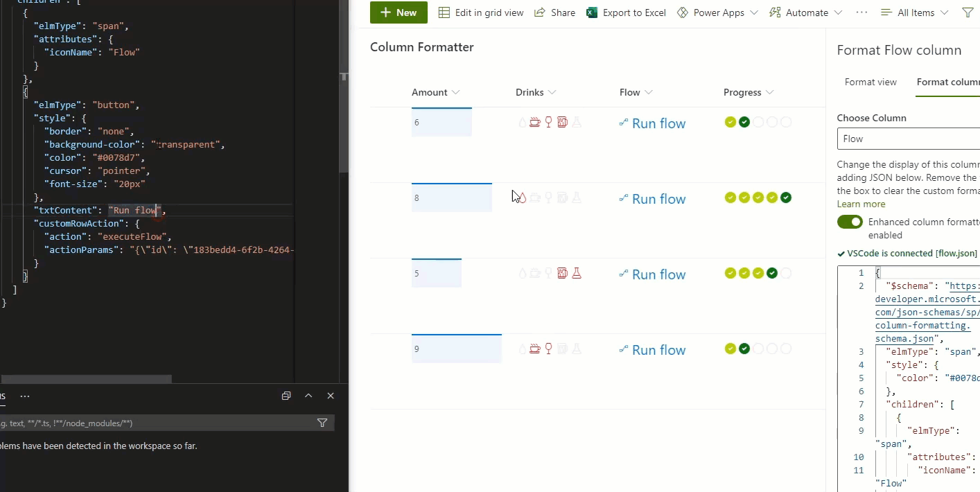
Task: Click the Export to Excel icon
Action: pyautogui.click(x=592, y=12)
